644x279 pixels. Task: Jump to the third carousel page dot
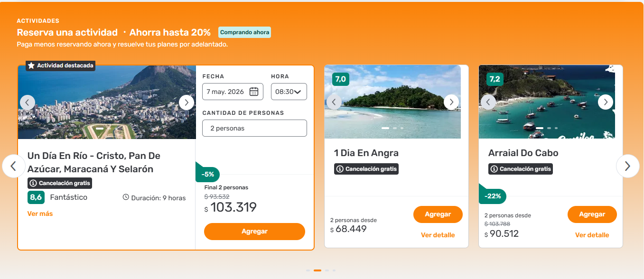pos(327,270)
